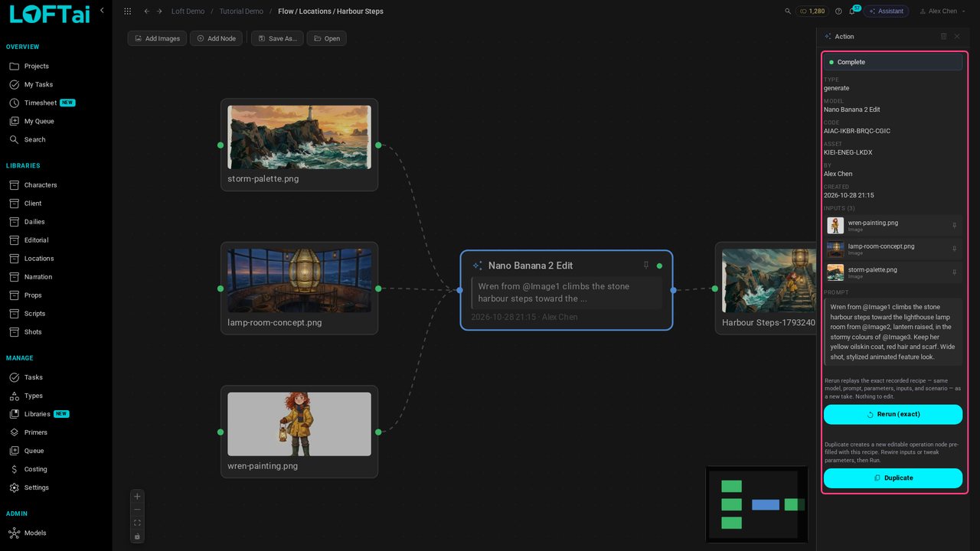Viewport: 980px width, 551px height.
Task: Zoom in on the flow canvas
Action: 137,496
